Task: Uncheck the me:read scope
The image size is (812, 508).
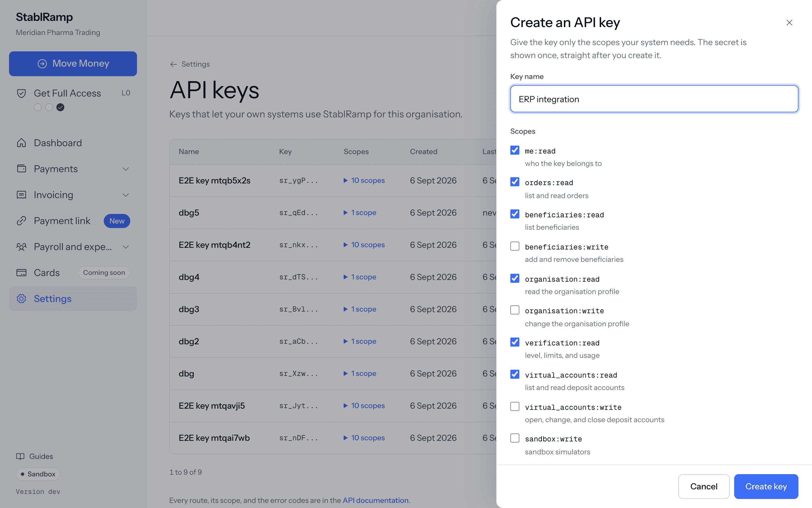Action: click(515, 150)
